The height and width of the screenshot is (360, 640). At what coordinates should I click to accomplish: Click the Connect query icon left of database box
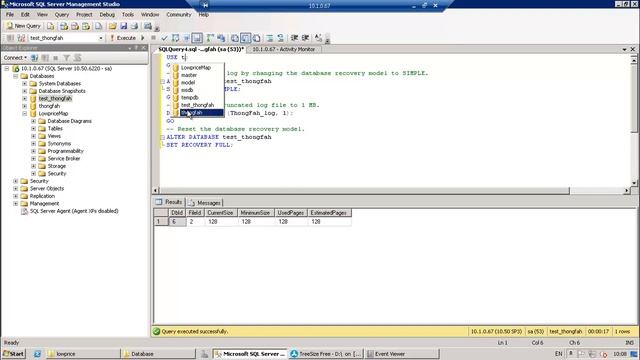tap(10, 38)
